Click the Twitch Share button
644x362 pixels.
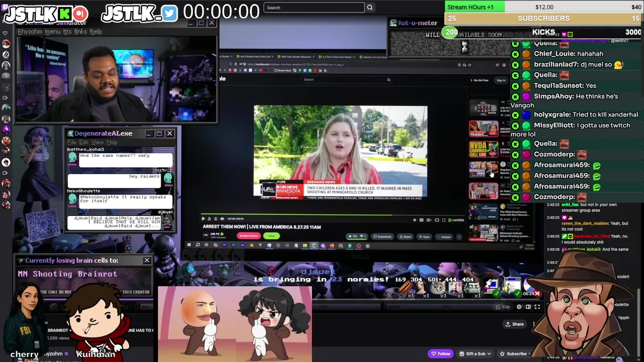click(x=514, y=324)
